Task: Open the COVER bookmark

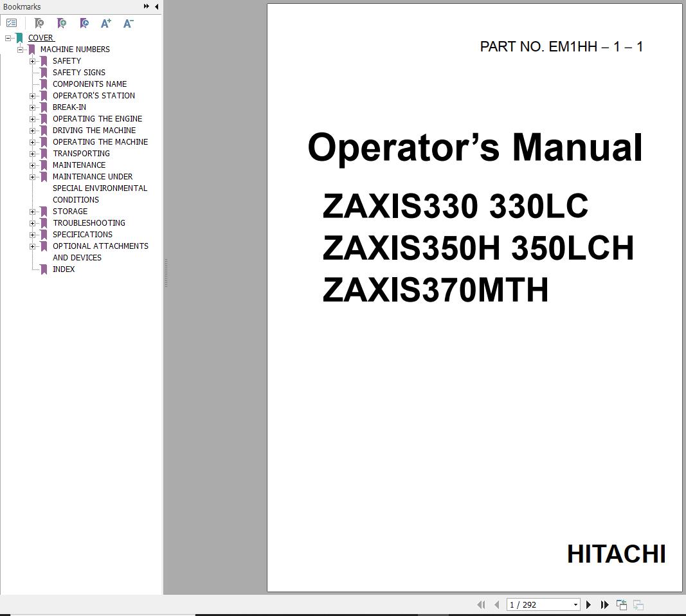Action: (x=41, y=38)
